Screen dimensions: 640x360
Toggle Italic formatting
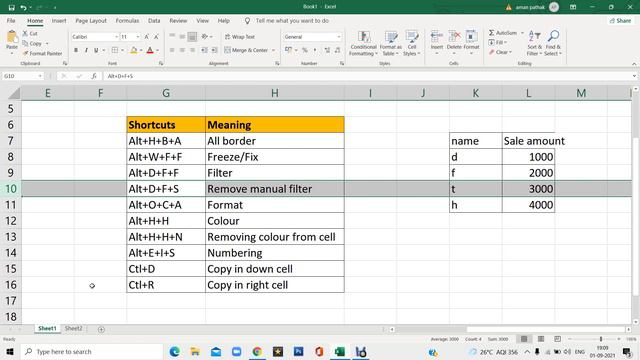tap(86, 50)
